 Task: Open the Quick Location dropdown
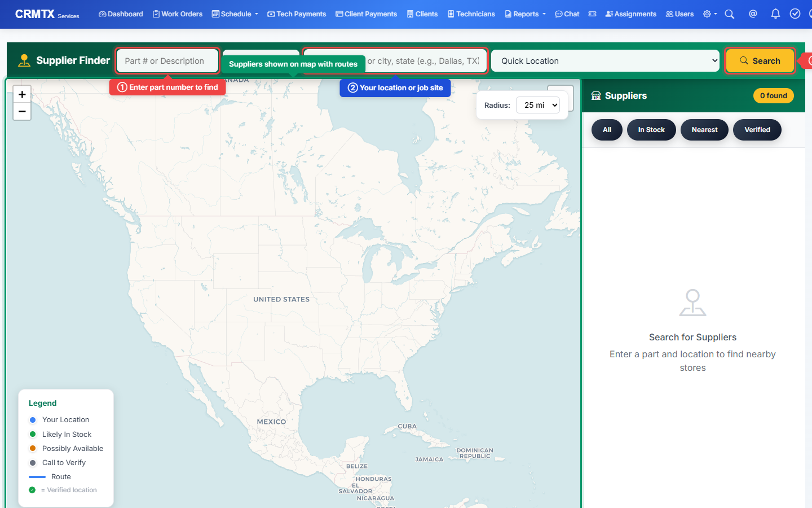tap(605, 60)
